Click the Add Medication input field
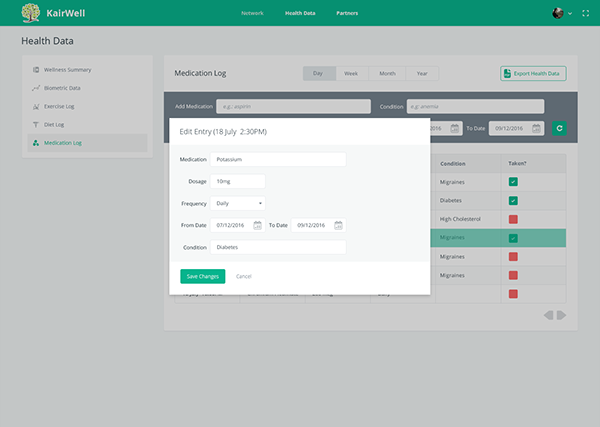The width and height of the screenshot is (600, 427). coord(293,106)
